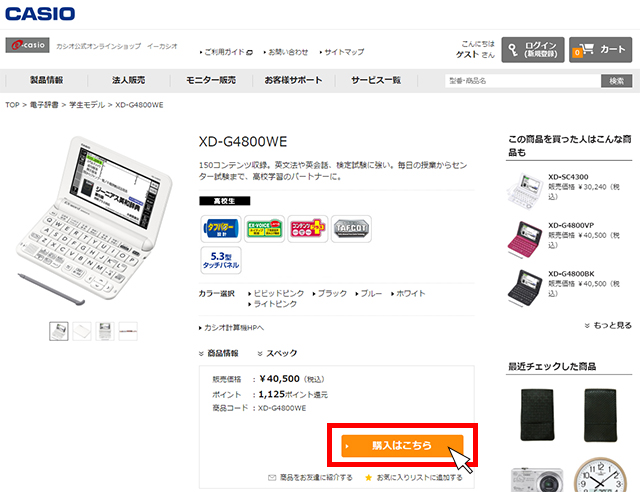Open XD-G4800VP pink dictionary thumbnail

click(525, 239)
